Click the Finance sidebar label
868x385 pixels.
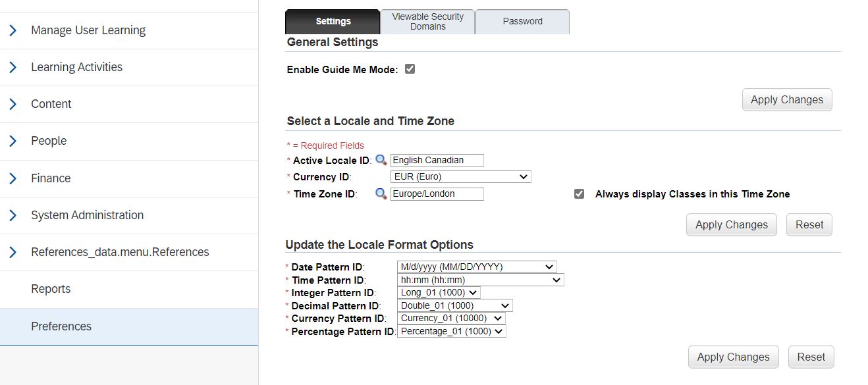point(51,178)
